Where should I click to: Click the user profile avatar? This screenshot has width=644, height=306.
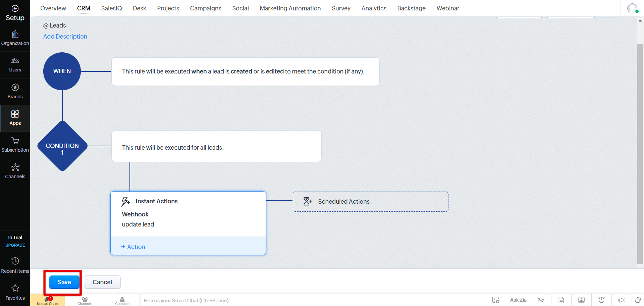(x=632, y=8)
